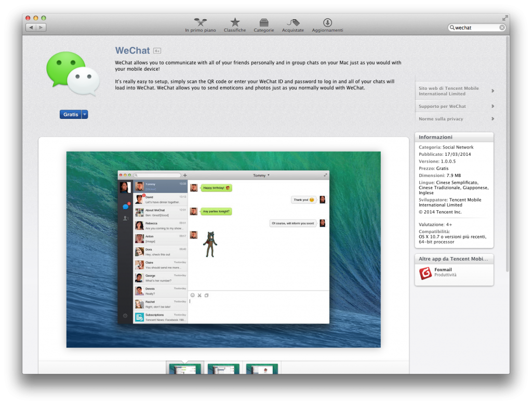The height and width of the screenshot is (405, 532).
Task: Expand Sito web di Tencent Mobile chevron
Action: [493, 90]
